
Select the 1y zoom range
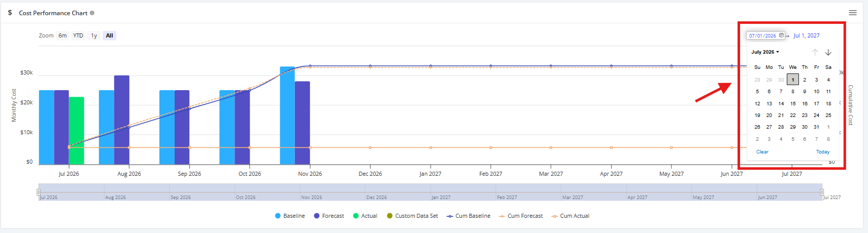94,35
